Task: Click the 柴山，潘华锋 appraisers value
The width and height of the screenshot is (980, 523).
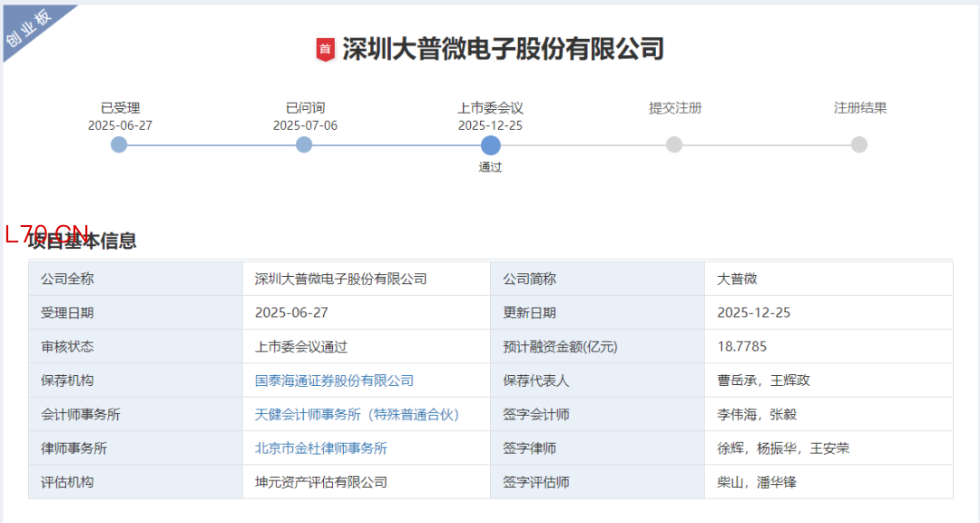Action: pos(756,482)
